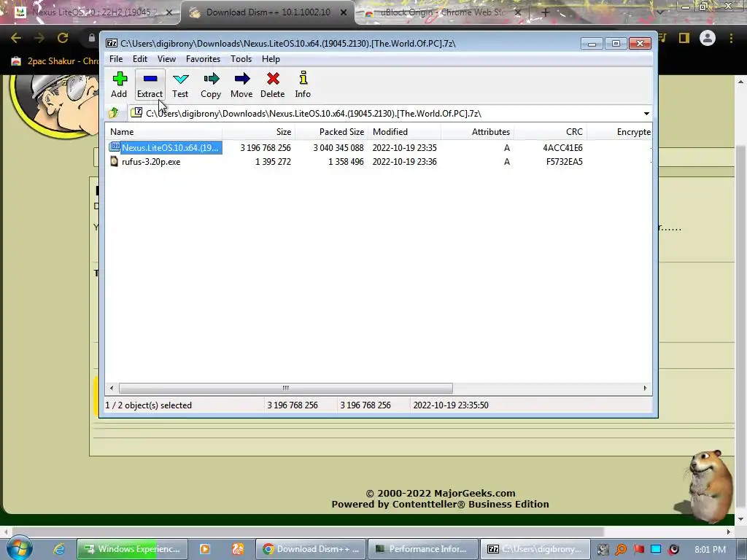Image resolution: width=747 pixels, height=560 pixels.
Task: Click the page horizontal scrollbar in Chrome
Action: click(x=308, y=532)
